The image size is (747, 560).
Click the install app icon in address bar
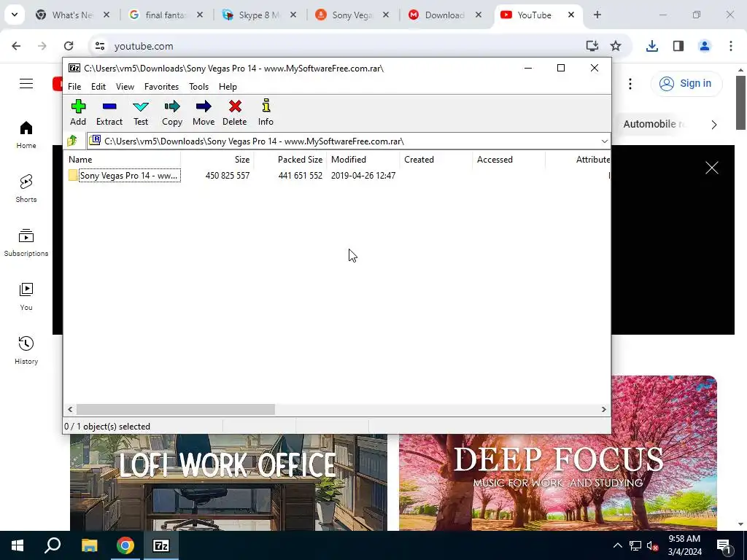(x=592, y=46)
